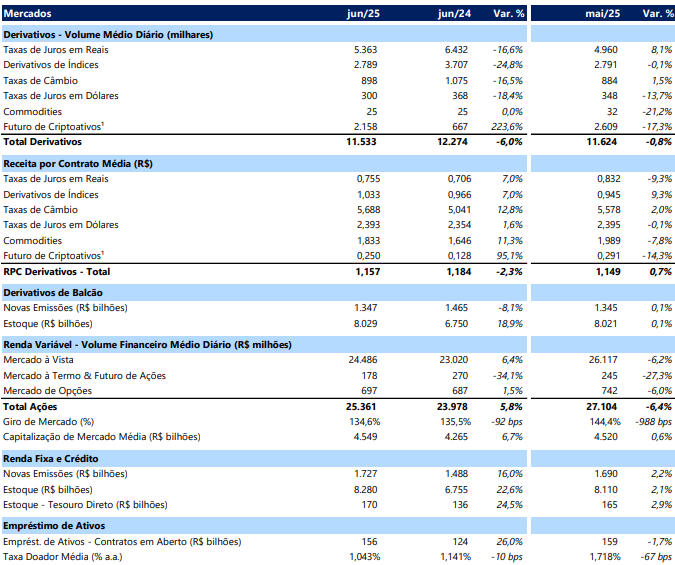Image resolution: width=675 pixels, height=565 pixels.
Task: Click the jun/24 value 2,354
Action: click(x=459, y=225)
